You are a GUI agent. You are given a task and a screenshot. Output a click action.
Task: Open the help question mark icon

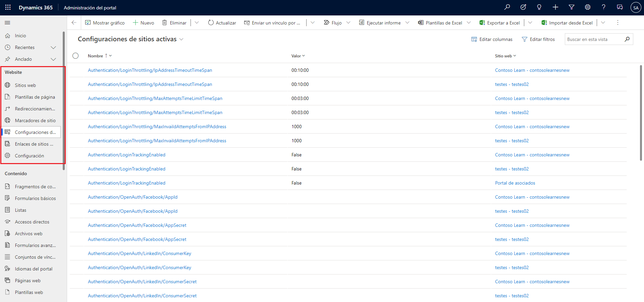(x=604, y=7)
